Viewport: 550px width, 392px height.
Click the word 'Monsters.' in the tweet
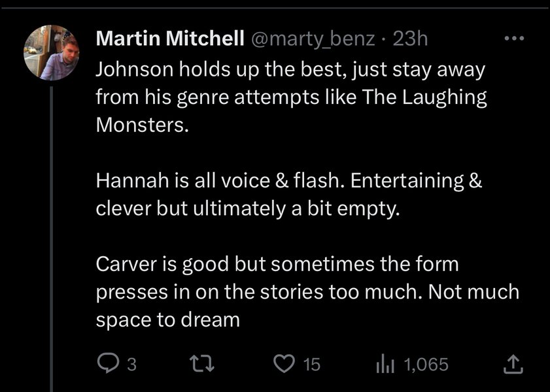[142, 125]
